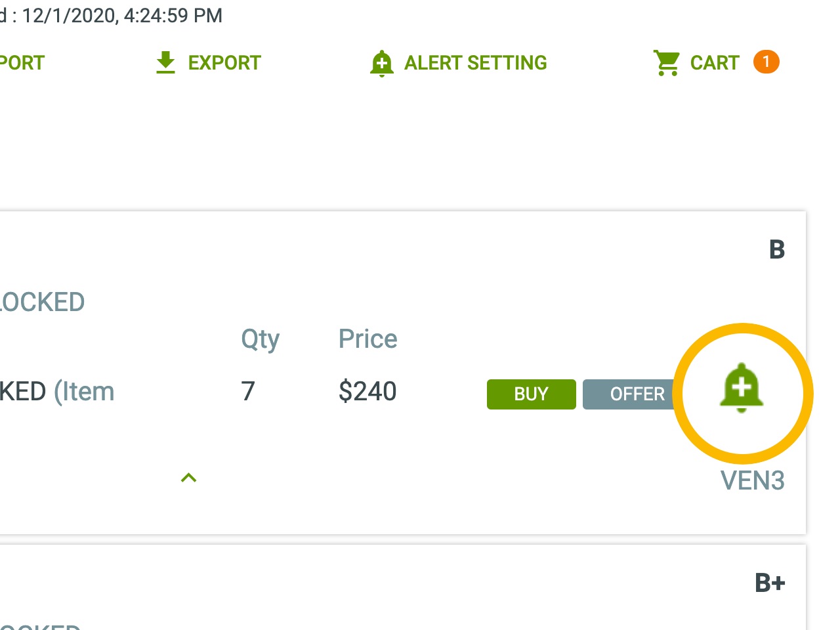840x630 pixels.
Task: Open the ALERT SETTING menu
Action: [474, 62]
